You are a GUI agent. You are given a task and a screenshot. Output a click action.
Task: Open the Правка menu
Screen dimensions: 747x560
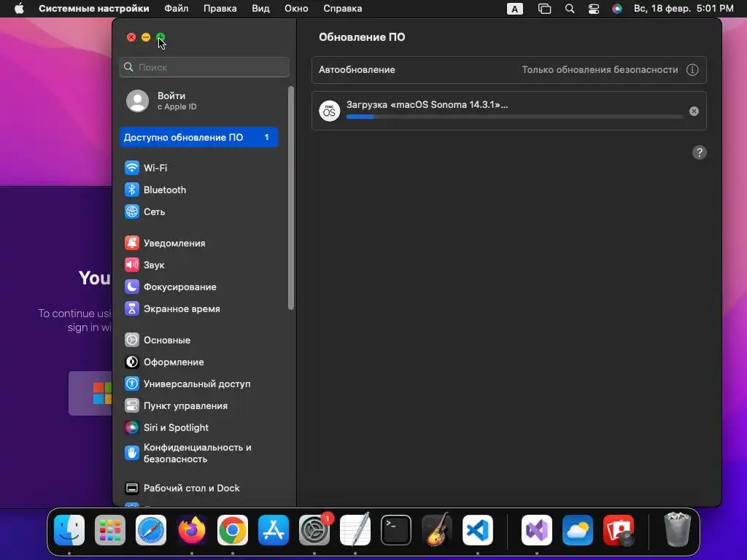220,9
